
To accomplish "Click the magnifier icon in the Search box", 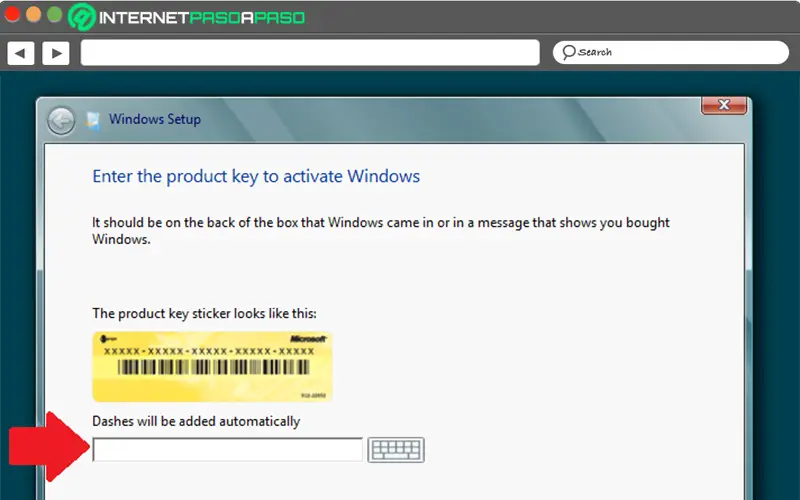I will [568, 52].
